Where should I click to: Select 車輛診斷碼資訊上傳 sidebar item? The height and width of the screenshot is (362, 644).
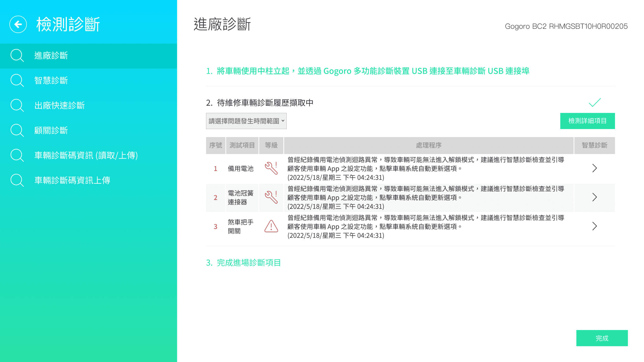pos(72,180)
